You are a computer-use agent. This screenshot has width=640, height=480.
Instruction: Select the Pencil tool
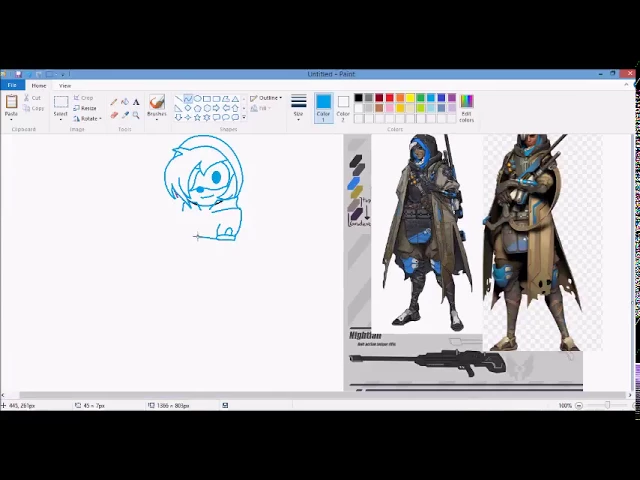click(114, 102)
